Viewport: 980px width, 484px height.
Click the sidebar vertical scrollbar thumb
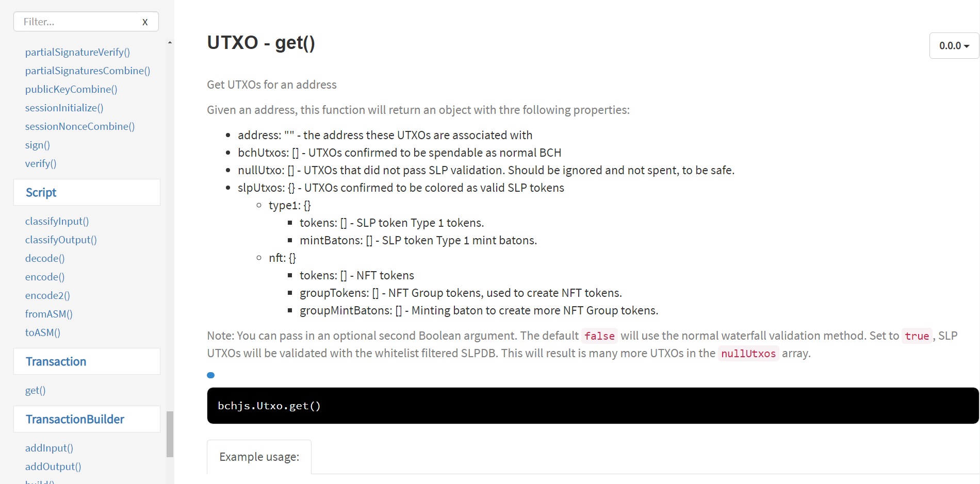coord(170,434)
